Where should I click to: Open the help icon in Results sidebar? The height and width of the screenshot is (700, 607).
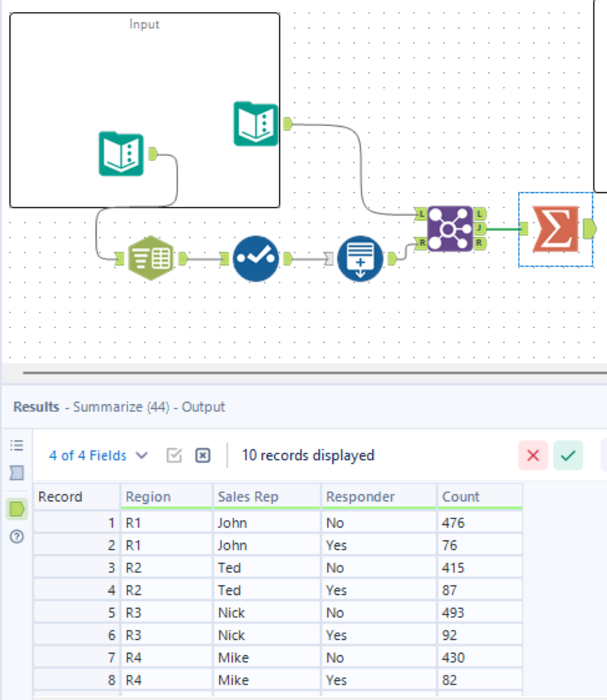click(17, 537)
